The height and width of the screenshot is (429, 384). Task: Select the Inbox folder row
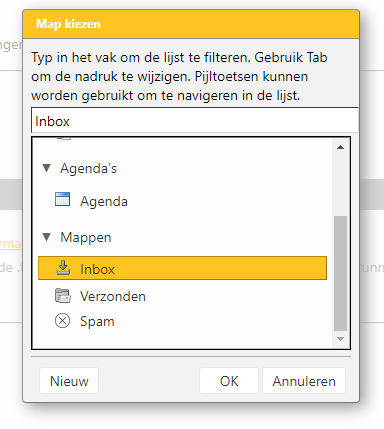pyautogui.click(x=182, y=268)
